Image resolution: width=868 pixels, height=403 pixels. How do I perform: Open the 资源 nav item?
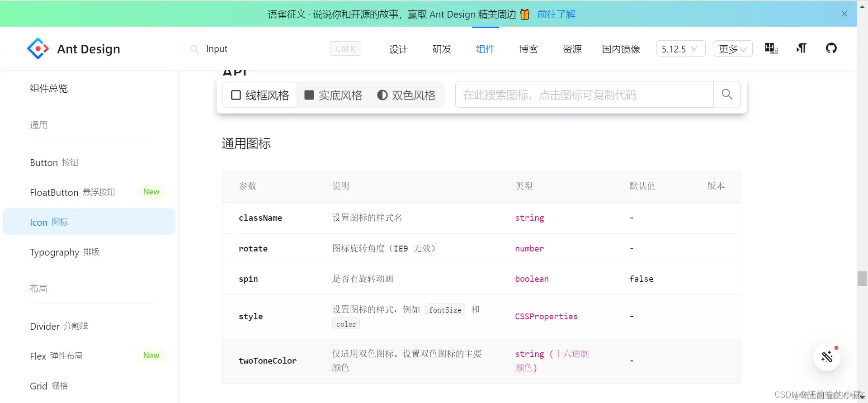pyautogui.click(x=572, y=49)
